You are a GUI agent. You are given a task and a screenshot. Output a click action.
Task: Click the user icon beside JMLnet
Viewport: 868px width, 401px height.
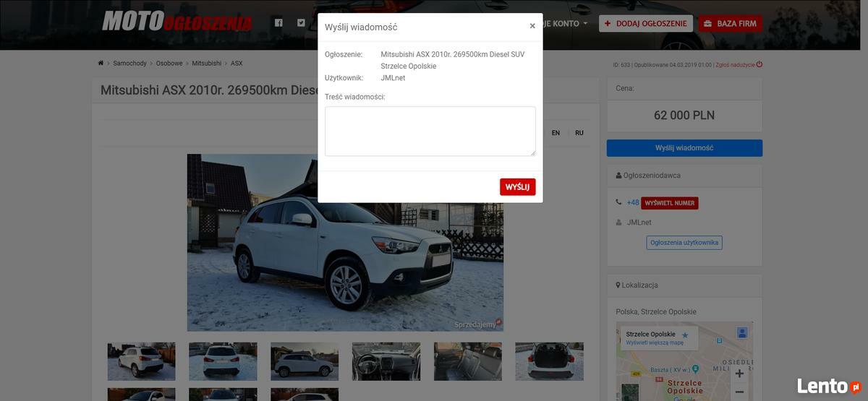click(618, 223)
